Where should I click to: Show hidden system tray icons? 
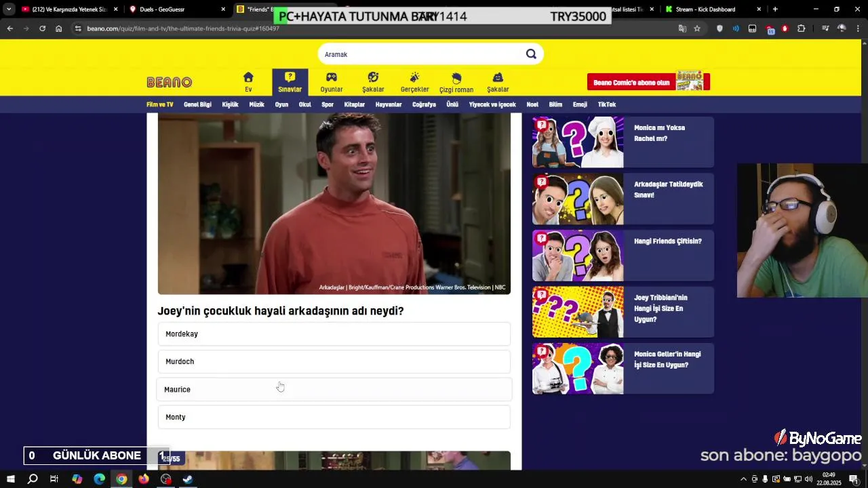743,479
